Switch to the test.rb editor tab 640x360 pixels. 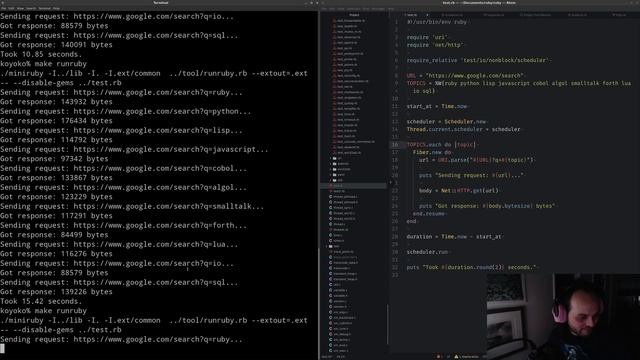click(412, 15)
